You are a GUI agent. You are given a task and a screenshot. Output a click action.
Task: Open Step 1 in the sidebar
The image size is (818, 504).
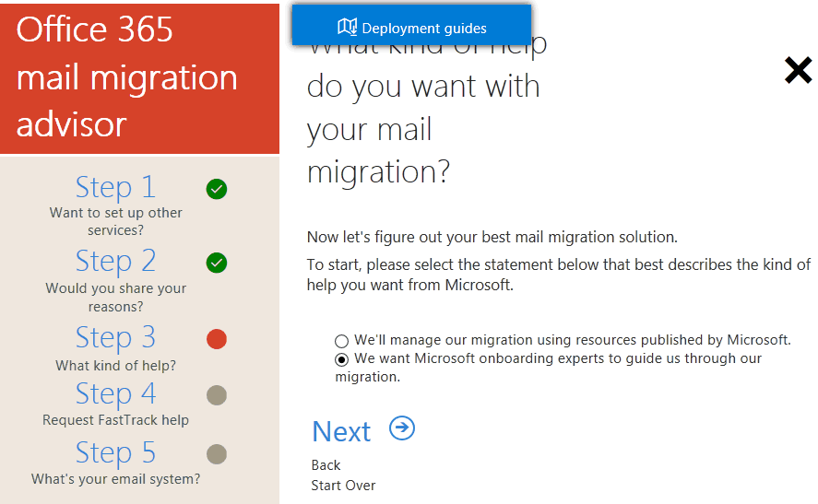[115, 187]
